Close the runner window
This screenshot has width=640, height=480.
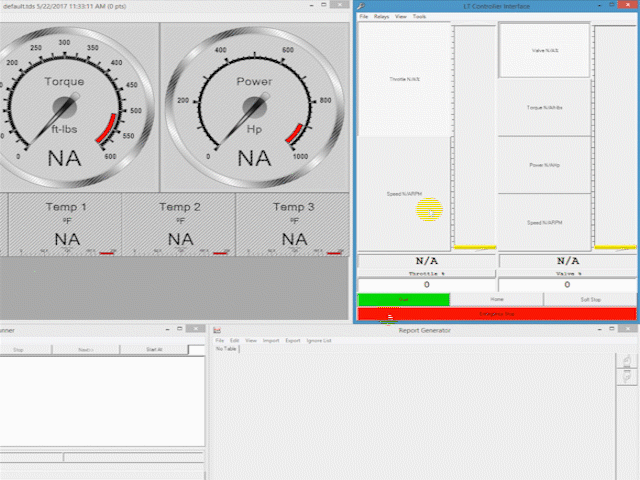(196, 329)
